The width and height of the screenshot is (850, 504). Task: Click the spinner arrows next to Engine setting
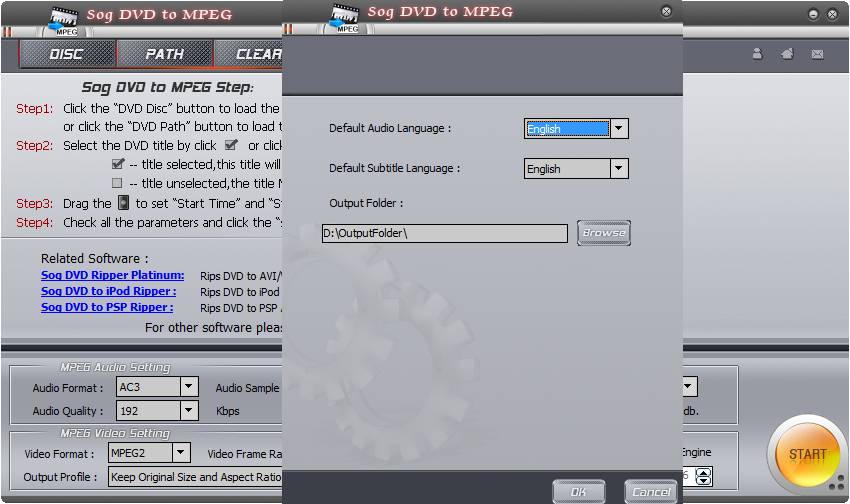coord(703,476)
